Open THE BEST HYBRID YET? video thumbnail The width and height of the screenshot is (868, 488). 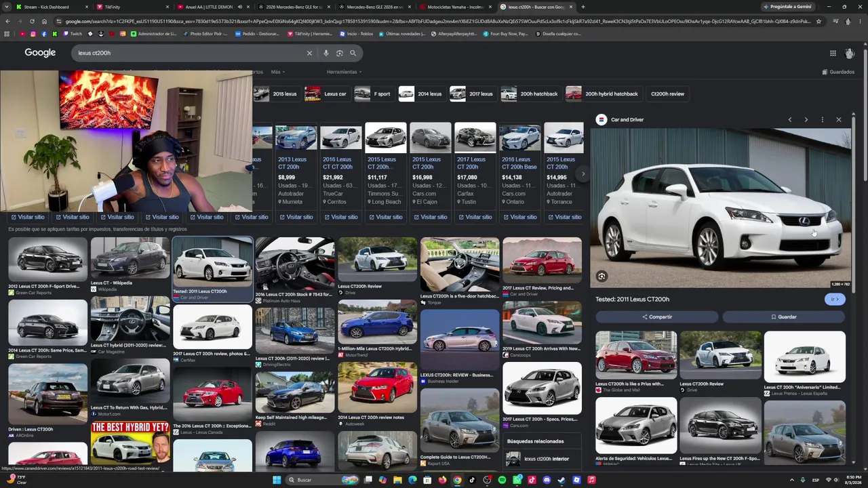click(130, 442)
